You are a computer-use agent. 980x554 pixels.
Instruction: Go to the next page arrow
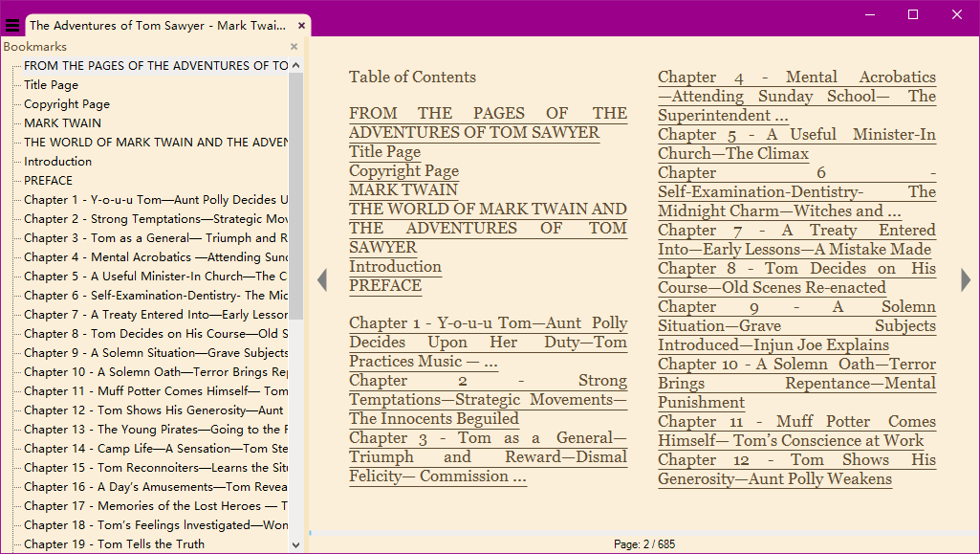point(966,280)
